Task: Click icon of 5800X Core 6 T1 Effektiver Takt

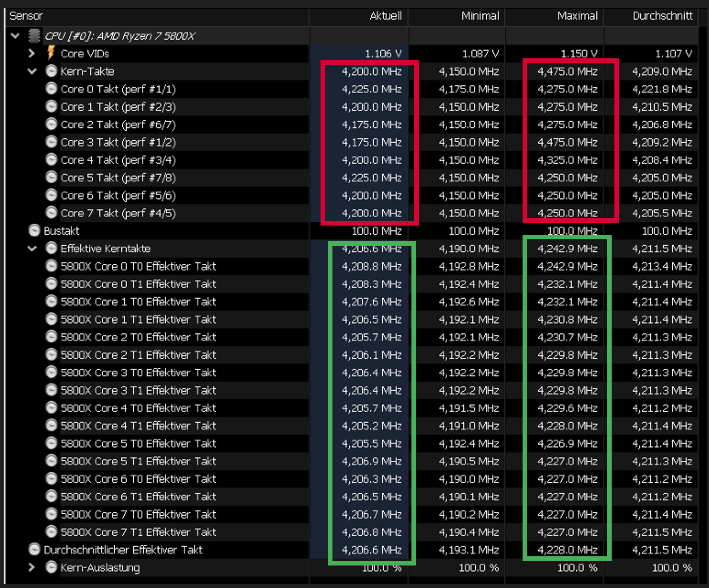Action: [x=51, y=496]
